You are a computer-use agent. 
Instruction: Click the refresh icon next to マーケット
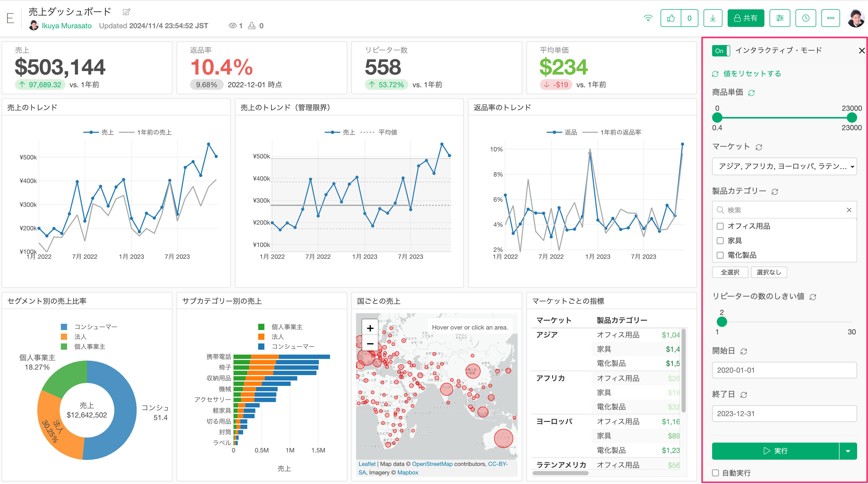pyautogui.click(x=759, y=147)
